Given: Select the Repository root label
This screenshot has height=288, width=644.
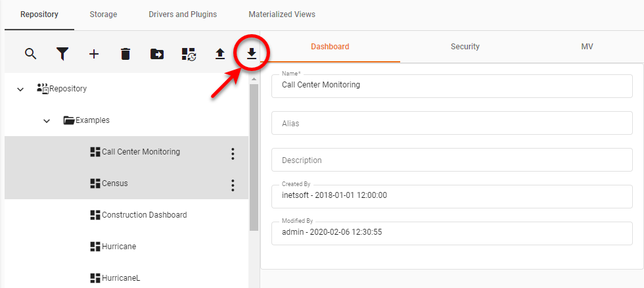Looking at the screenshot, I should 68,88.
